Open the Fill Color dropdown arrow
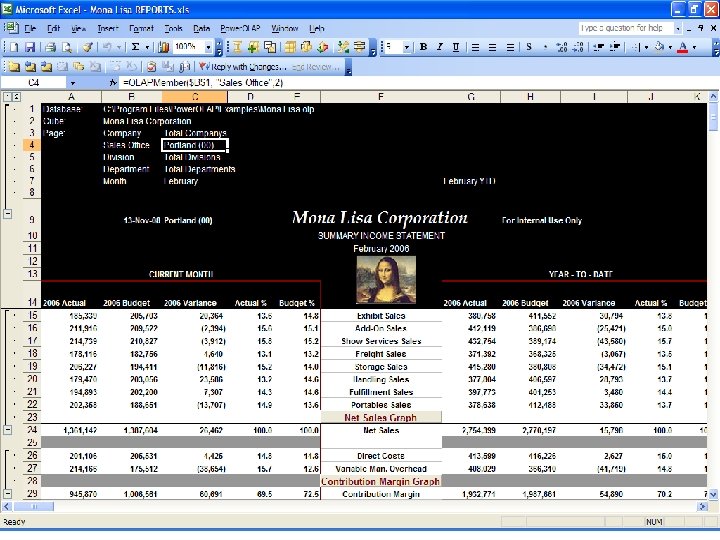The image size is (720, 540). coord(670,47)
